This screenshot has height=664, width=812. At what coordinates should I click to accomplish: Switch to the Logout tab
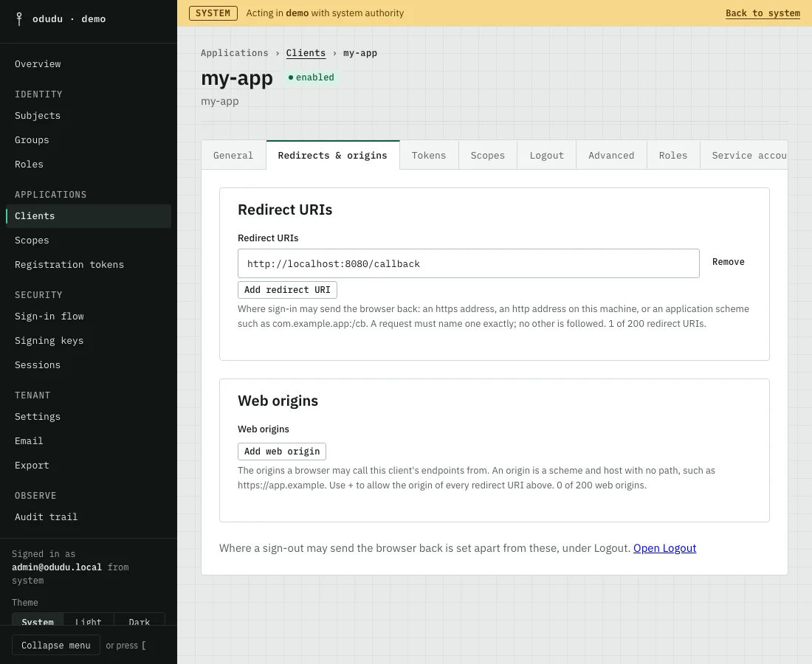(x=547, y=155)
